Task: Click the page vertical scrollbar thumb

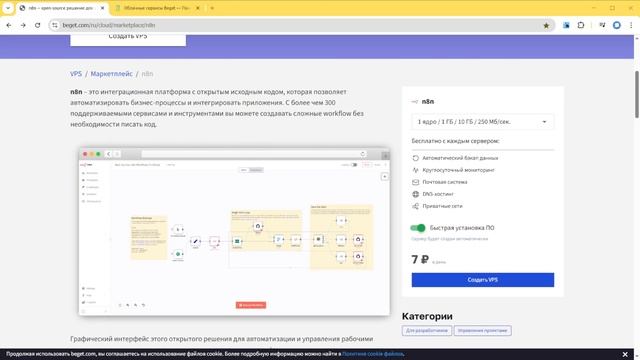Action: [x=637, y=95]
